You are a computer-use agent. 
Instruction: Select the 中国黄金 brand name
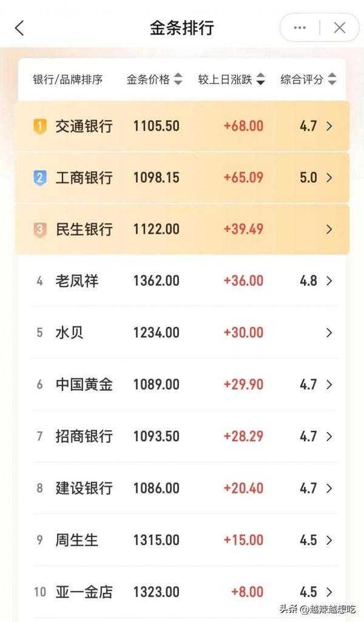coord(84,385)
